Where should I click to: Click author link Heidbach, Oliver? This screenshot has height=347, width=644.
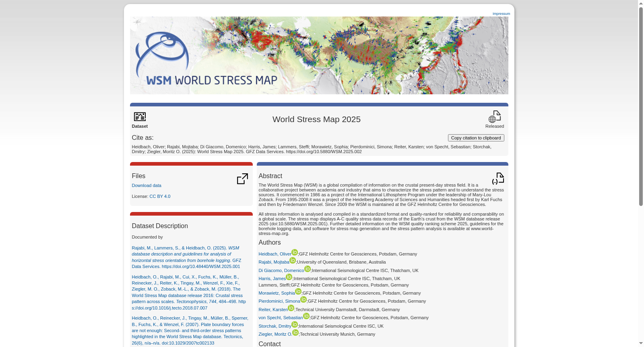click(275, 254)
